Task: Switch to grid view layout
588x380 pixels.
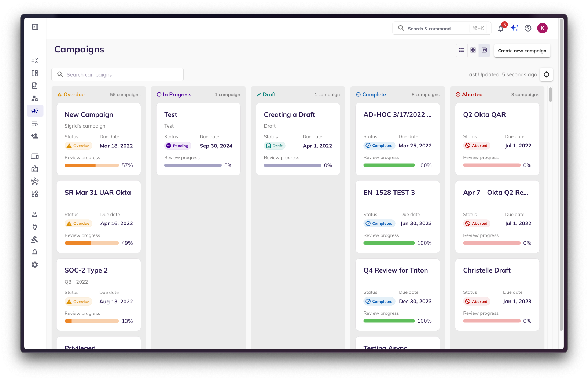Action: [473, 50]
